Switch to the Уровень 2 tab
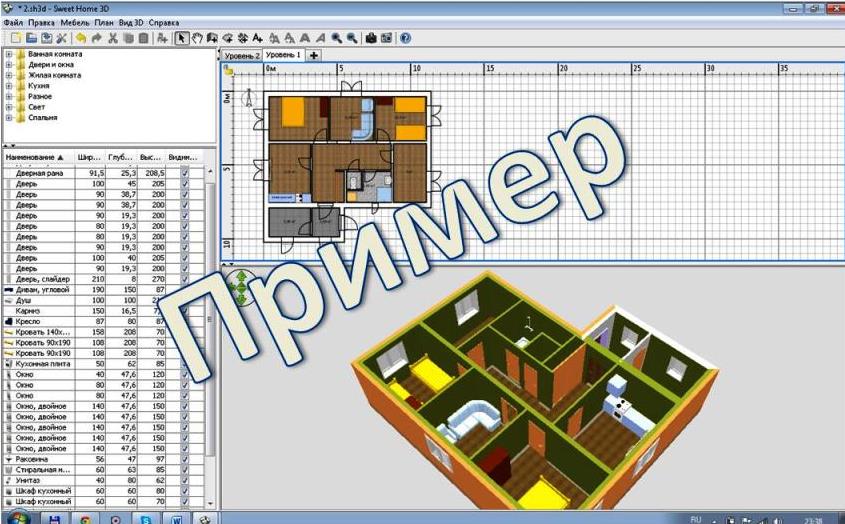 pyautogui.click(x=241, y=56)
